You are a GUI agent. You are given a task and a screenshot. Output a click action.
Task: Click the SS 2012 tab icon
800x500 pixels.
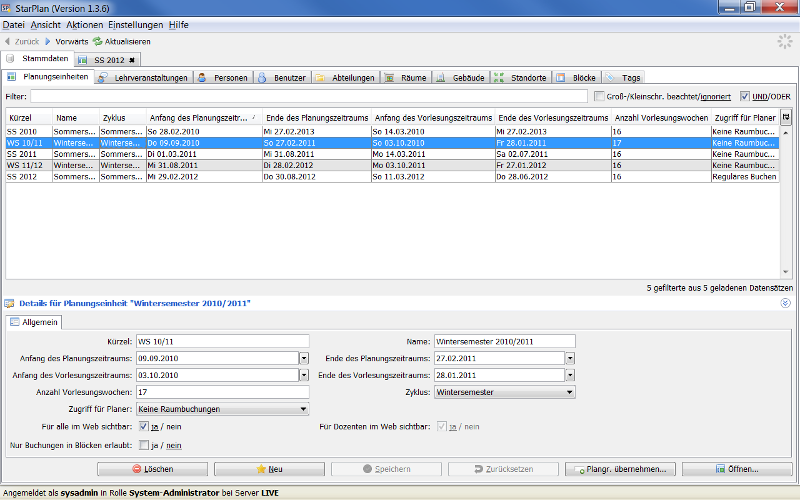click(x=83, y=60)
